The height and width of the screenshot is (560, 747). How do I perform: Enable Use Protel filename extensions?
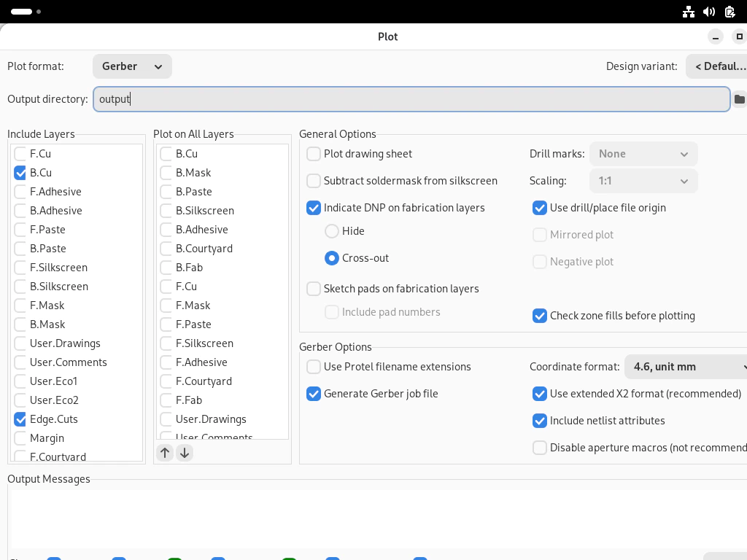click(x=314, y=367)
